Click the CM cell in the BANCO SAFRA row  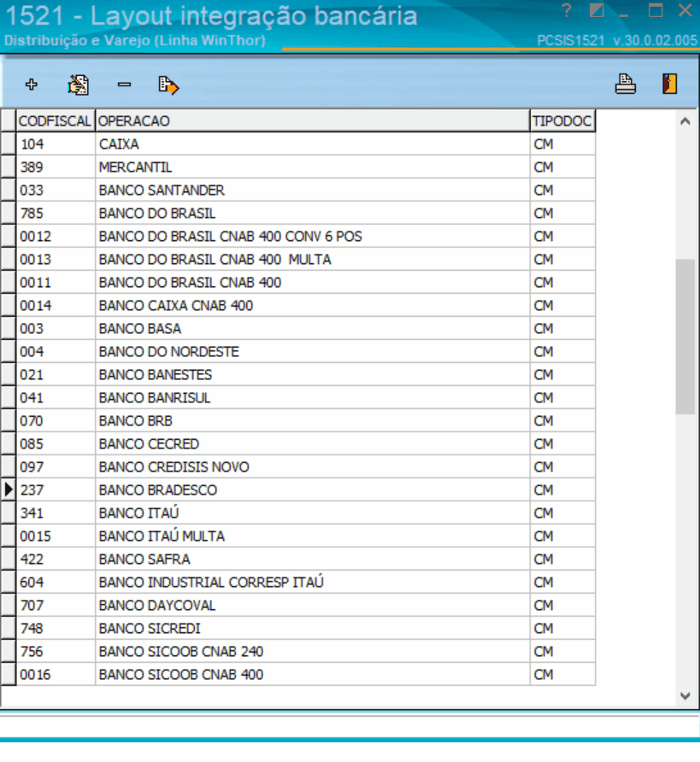point(562,560)
